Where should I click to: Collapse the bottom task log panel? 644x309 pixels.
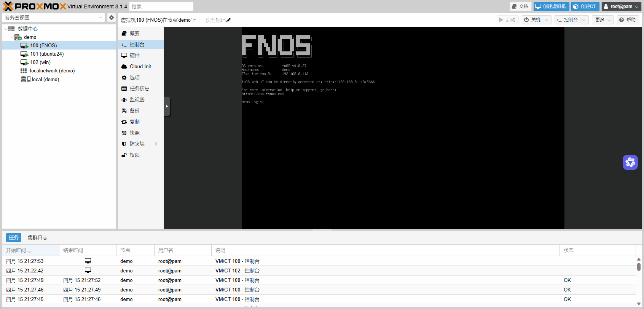coord(322,230)
